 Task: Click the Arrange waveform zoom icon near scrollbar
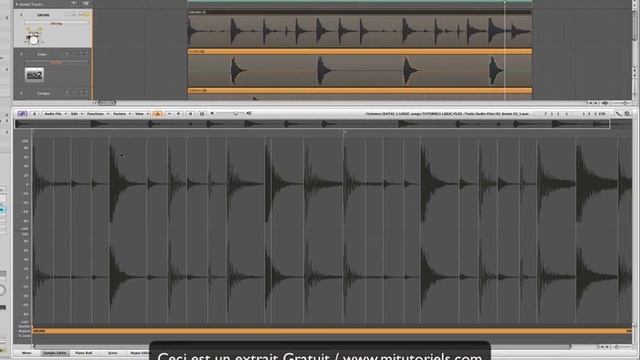605,103
